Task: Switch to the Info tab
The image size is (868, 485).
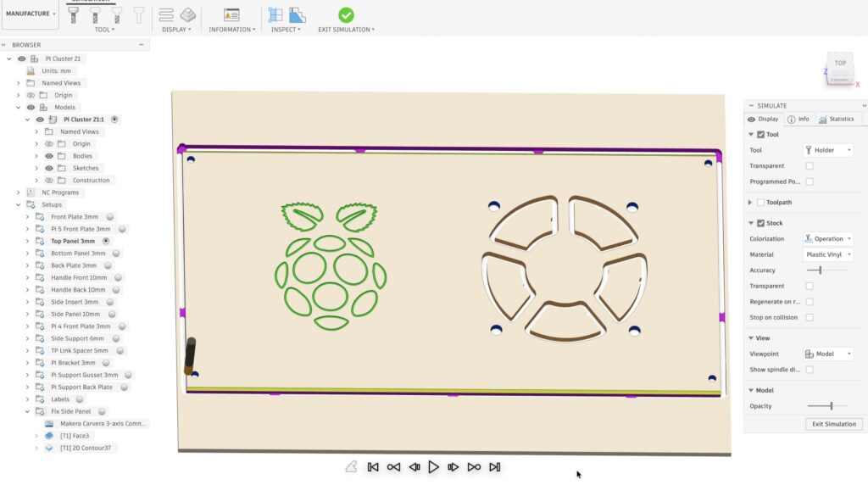Action: coord(798,119)
